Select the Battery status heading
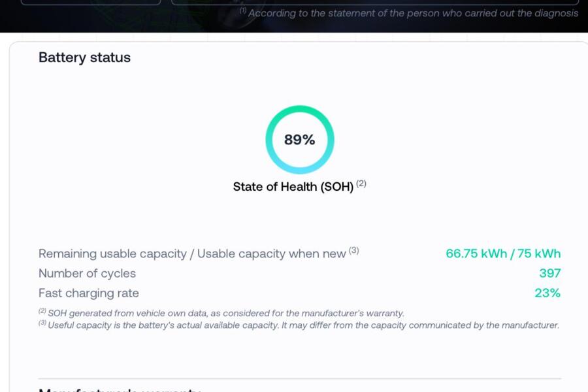Viewport: 588px width, 392px height. pos(84,57)
